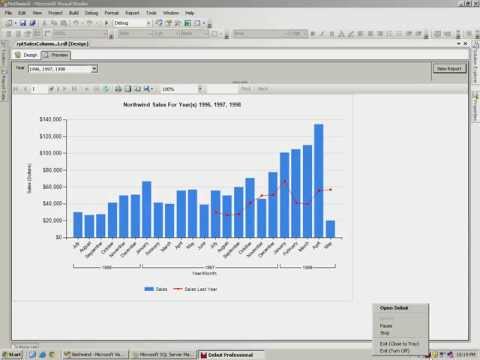The width and height of the screenshot is (480, 360).
Task: Open the Report menu
Action: click(x=132, y=13)
